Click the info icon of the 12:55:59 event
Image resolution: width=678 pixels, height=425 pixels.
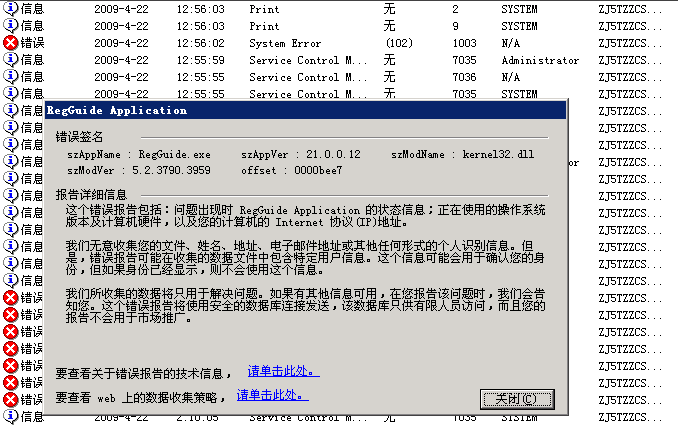tap(10, 60)
